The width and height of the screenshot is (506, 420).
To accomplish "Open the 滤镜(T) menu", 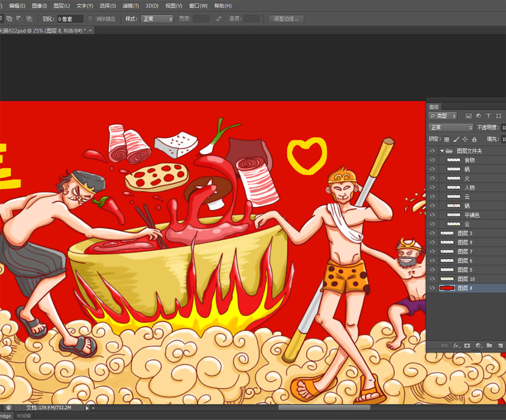I will [x=130, y=6].
